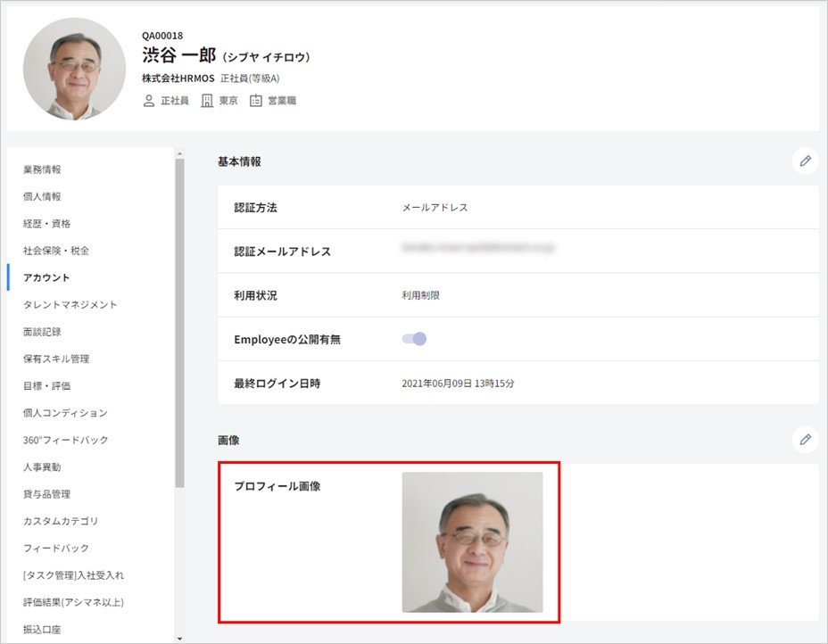The width and height of the screenshot is (828, 644).
Task: Open タレントマネジメント in sidebar
Action: [x=70, y=304]
